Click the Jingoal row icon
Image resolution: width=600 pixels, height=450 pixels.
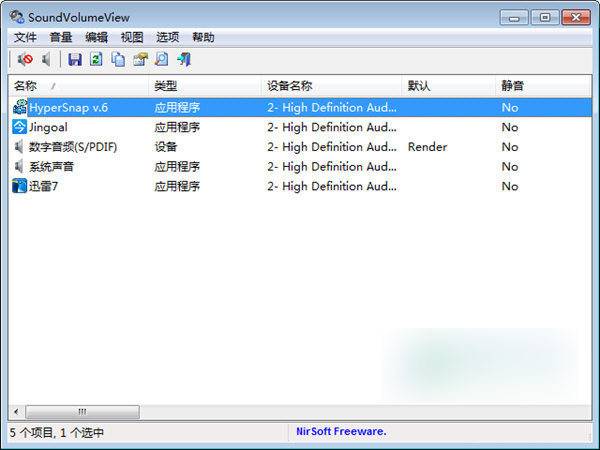tap(20, 127)
